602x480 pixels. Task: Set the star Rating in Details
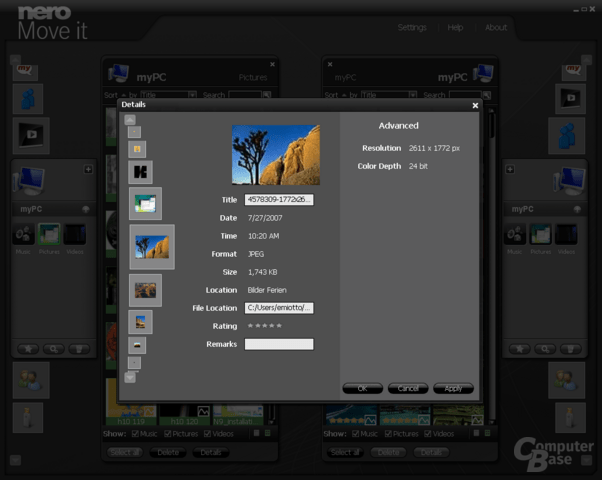[x=265, y=326]
